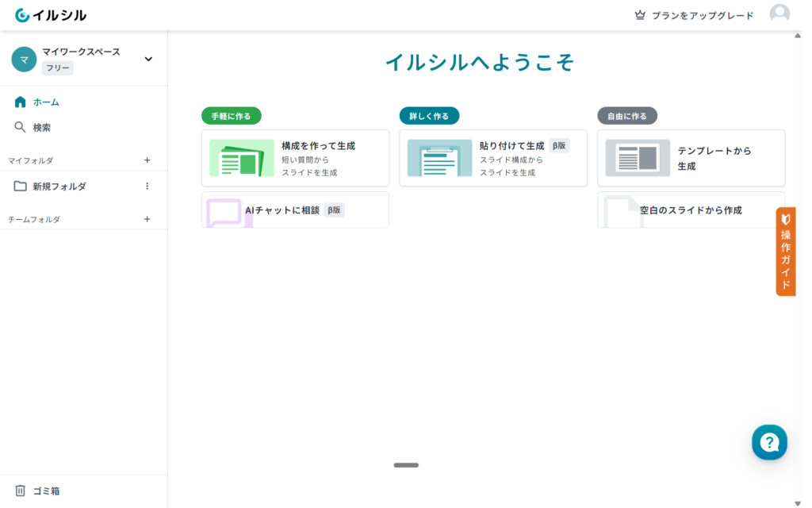Choose 構成を作って生成 card
812x508 pixels.
click(295, 158)
